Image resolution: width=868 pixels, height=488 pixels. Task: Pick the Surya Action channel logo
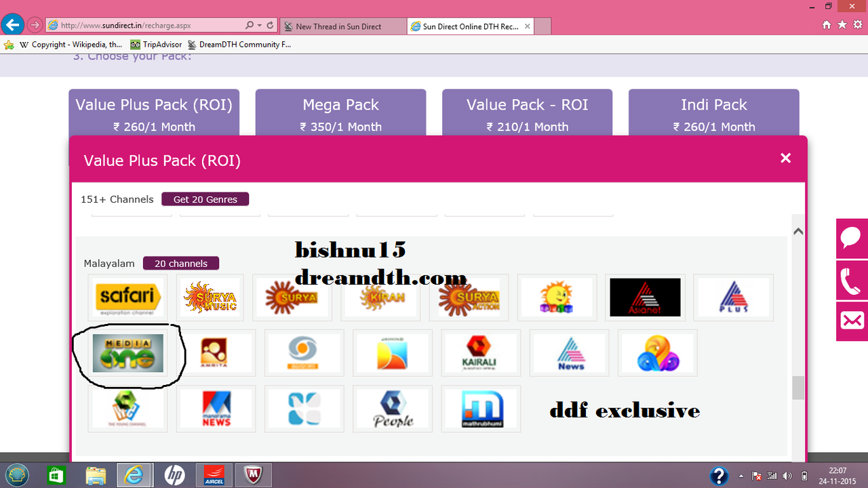pyautogui.click(x=469, y=298)
